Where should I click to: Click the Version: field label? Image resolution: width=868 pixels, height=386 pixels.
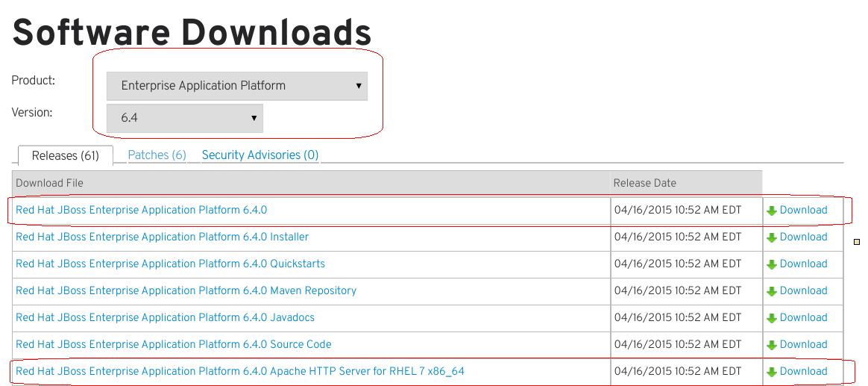click(31, 113)
